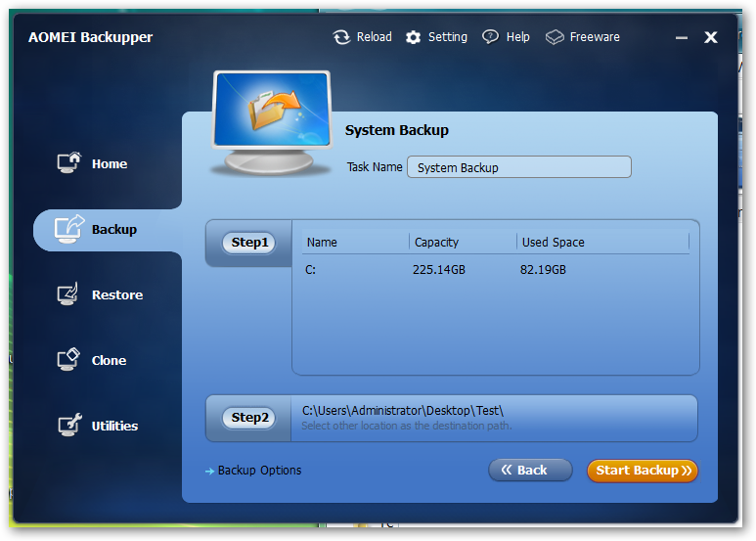This screenshot has height=541, width=756.
Task: Click the Reload label in top bar
Action: pos(375,37)
